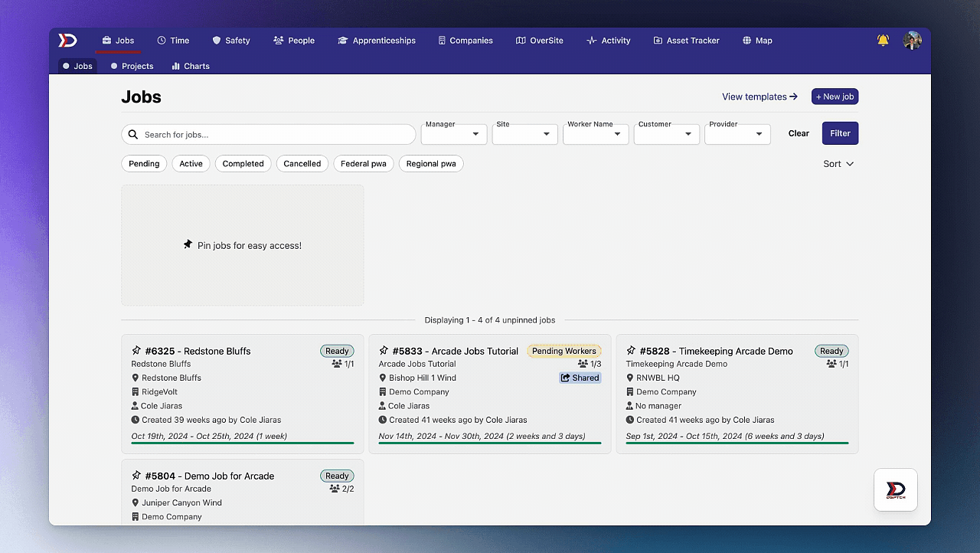
Task: Expand the Sort menu
Action: point(838,164)
